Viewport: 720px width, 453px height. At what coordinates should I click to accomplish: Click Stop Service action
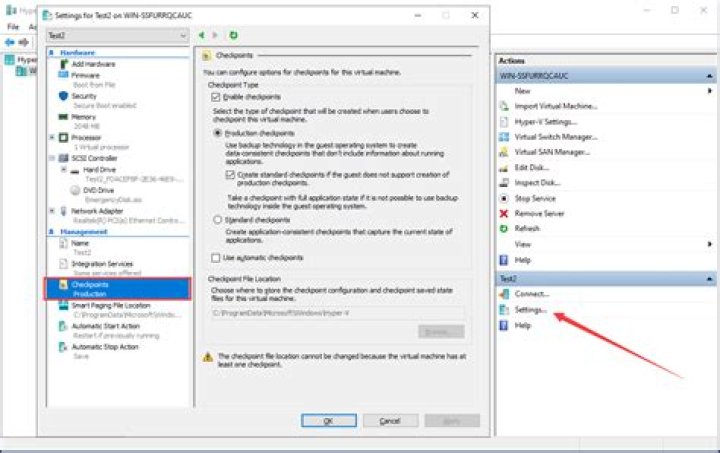click(x=535, y=199)
